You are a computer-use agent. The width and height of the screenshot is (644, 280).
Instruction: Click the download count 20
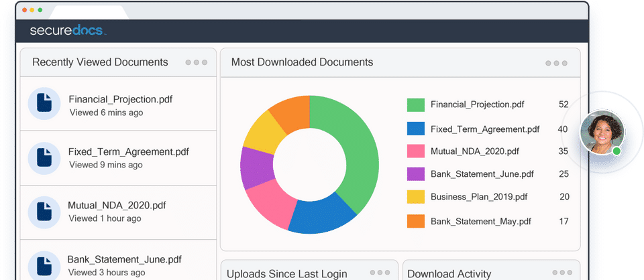pos(565,197)
